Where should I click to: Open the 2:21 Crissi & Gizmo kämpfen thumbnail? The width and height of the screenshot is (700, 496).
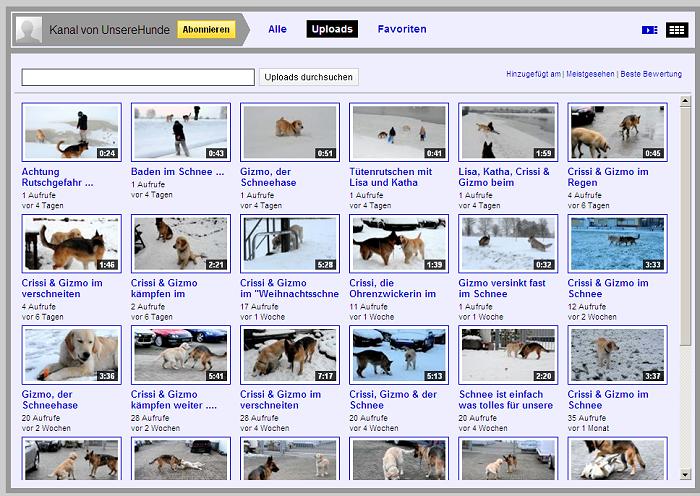(181, 243)
